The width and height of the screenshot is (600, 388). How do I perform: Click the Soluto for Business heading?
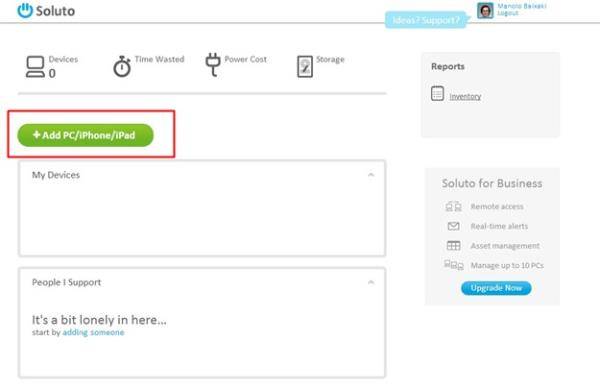point(492,184)
